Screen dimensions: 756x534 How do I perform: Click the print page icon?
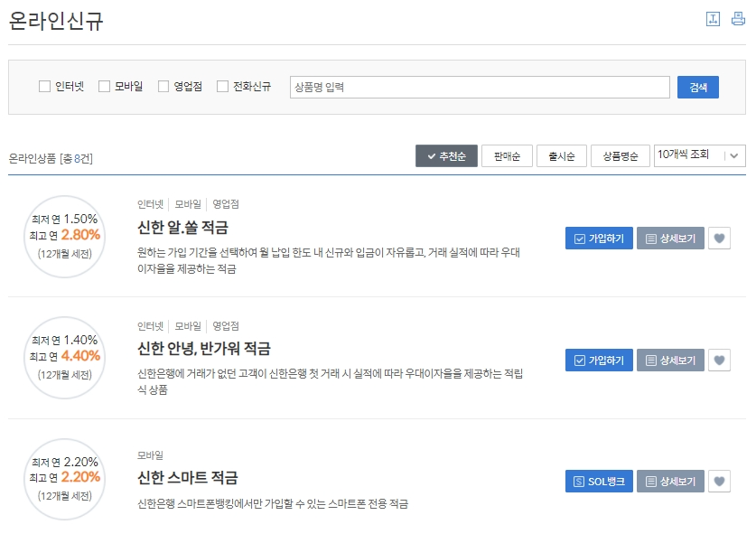(738, 19)
